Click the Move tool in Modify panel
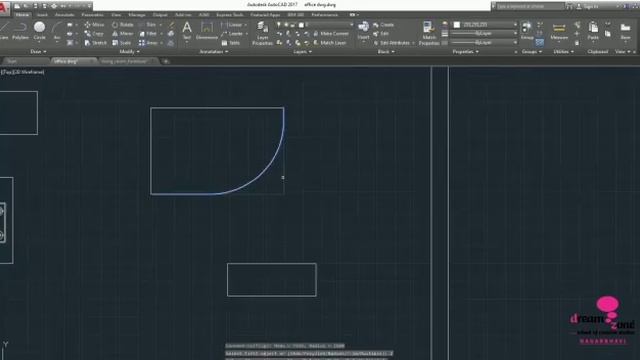The image size is (640, 360). [x=94, y=25]
